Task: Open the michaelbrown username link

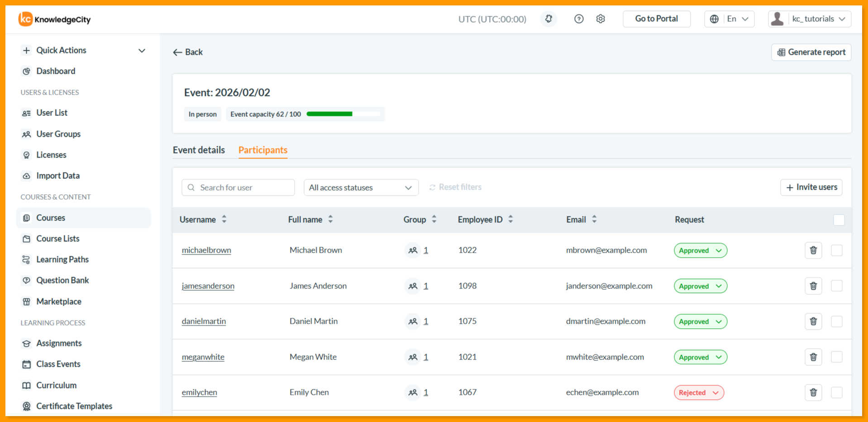Action: pos(206,250)
